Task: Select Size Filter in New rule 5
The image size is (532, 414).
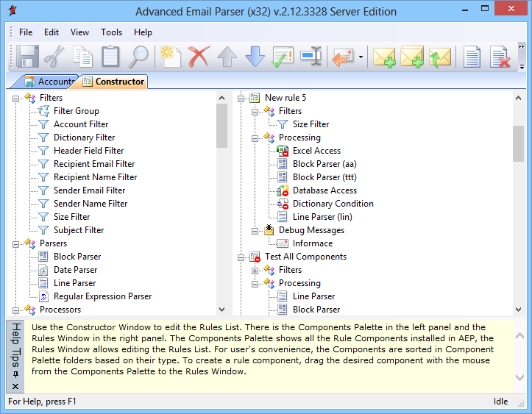Action: point(311,124)
